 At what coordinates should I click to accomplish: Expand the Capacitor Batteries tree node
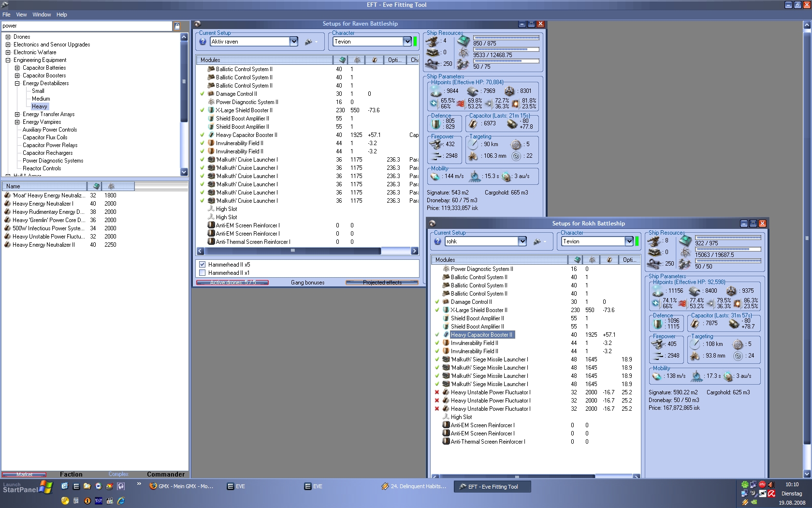pyautogui.click(x=17, y=68)
